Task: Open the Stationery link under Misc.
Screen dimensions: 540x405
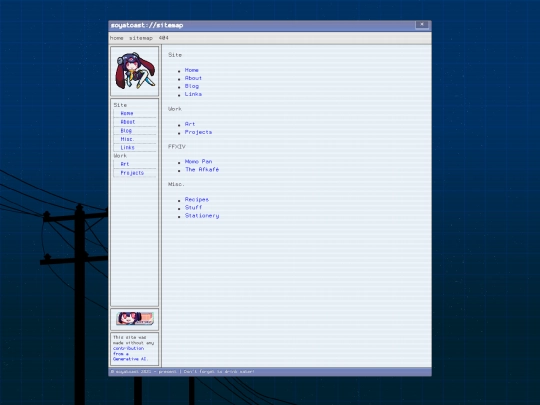Action: tap(202, 216)
